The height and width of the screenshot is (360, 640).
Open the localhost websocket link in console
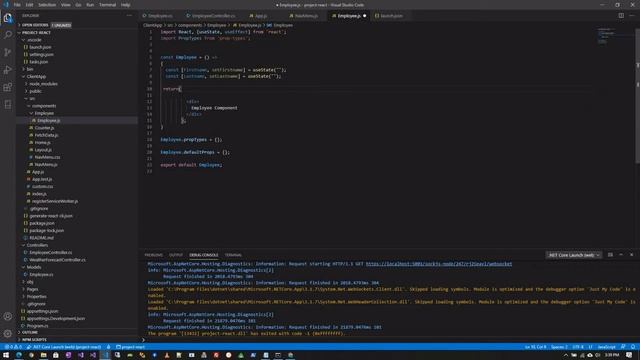[439, 264]
